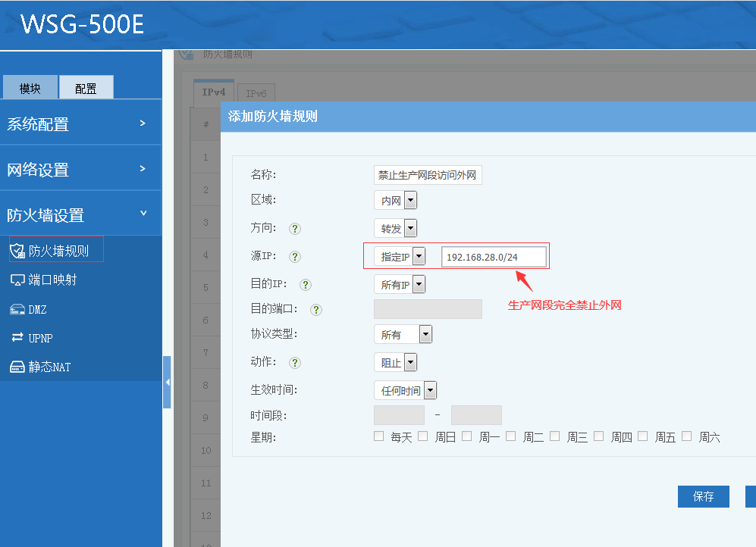Check the 每天 checkbox
Image resolution: width=756 pixels, height=547 pixels.
pos(379,436)
